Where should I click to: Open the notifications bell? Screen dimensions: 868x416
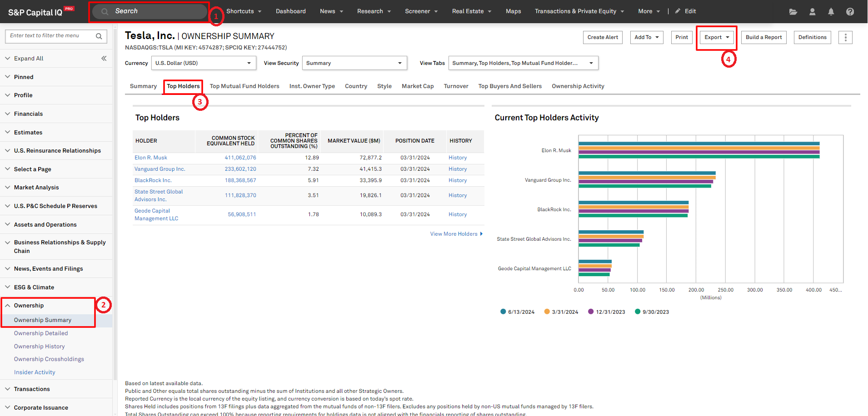(831, 12)
